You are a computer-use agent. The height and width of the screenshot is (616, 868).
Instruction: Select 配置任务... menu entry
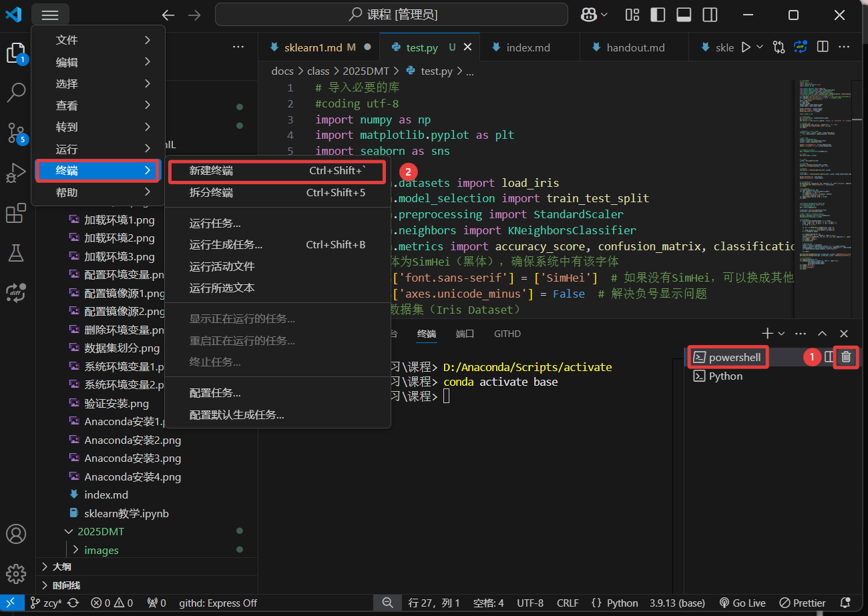click(x=277, y=393)
